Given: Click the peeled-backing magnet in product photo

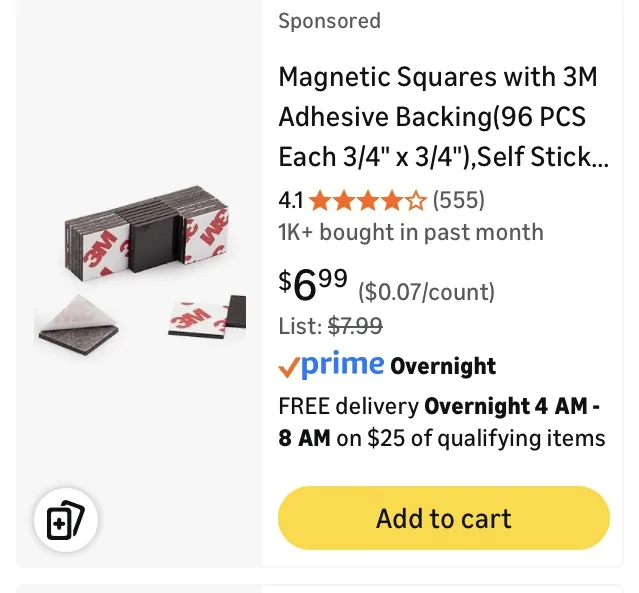Looking at the screenshot, I should click(78, 324).
